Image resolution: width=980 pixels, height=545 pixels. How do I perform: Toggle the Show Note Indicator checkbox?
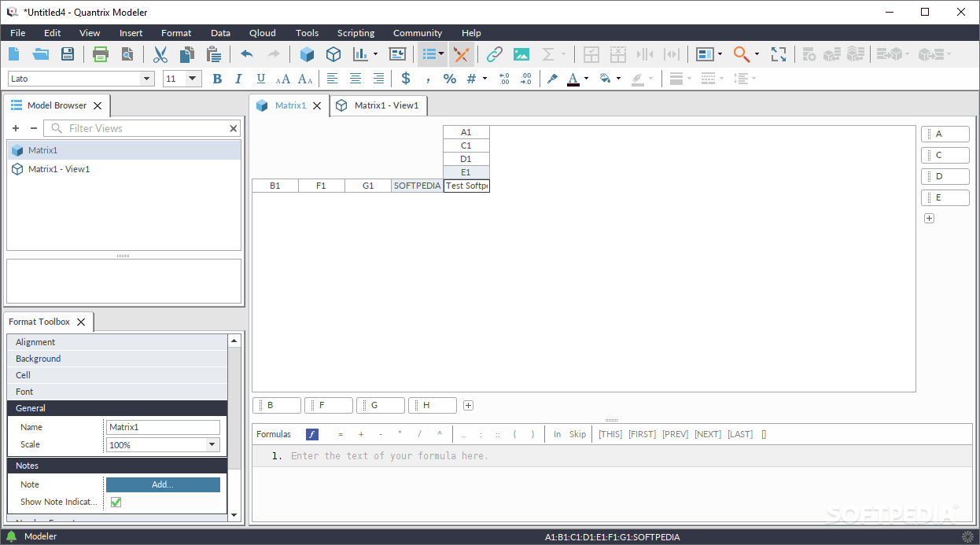click(x=116, y=502)
